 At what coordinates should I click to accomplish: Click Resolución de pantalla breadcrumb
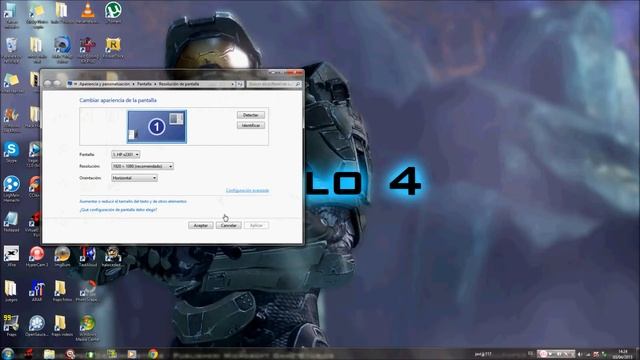point(179,84)
